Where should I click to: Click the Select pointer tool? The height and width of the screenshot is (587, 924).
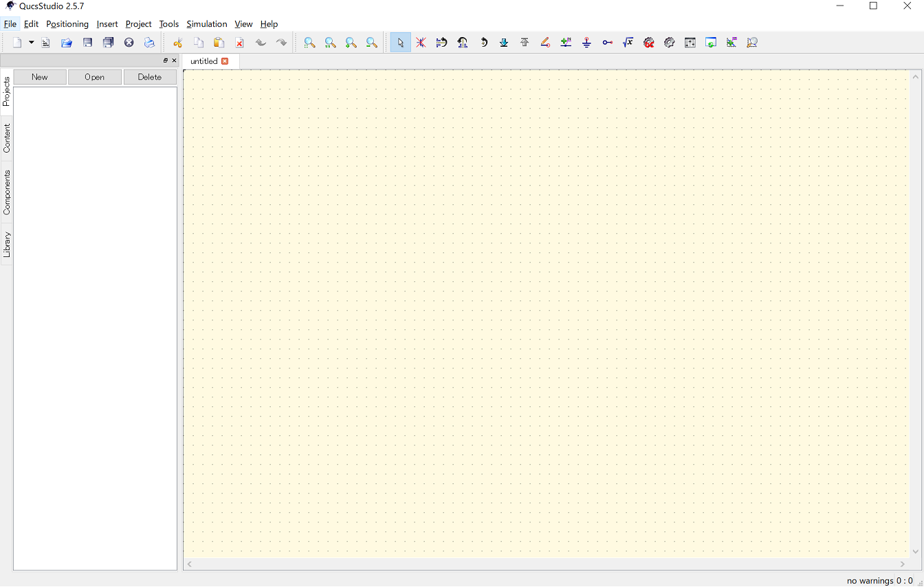[400, 43]
